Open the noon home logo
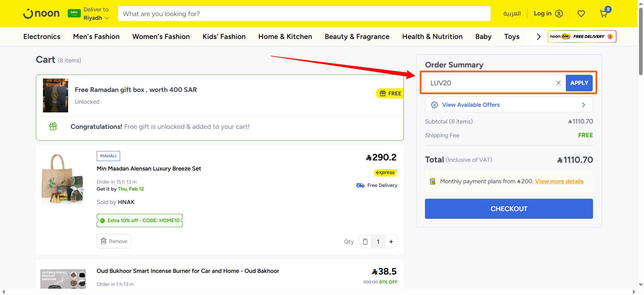The width and height of the screenshot is (644, 295). click(41, 13)
